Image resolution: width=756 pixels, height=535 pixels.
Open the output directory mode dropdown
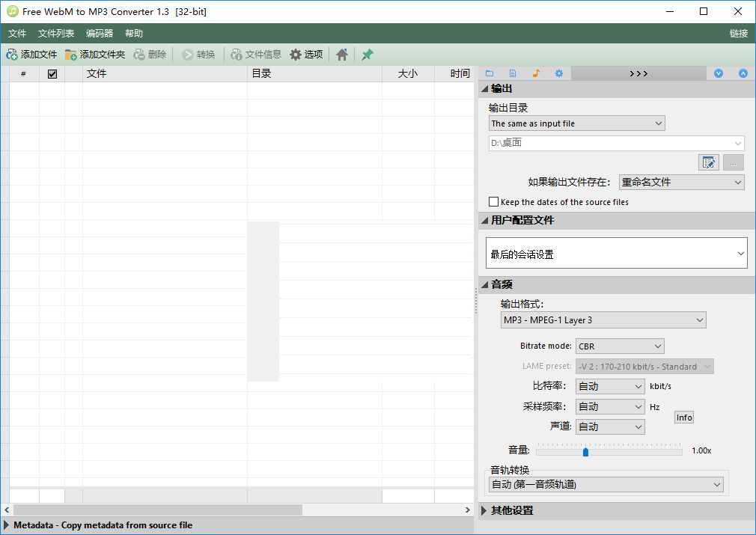(576, 123)
